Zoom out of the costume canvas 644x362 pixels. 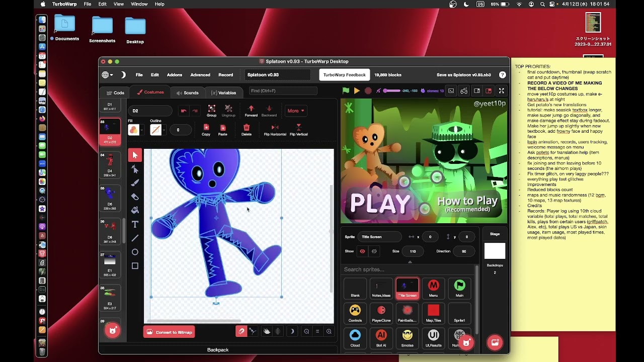point(306,331)
